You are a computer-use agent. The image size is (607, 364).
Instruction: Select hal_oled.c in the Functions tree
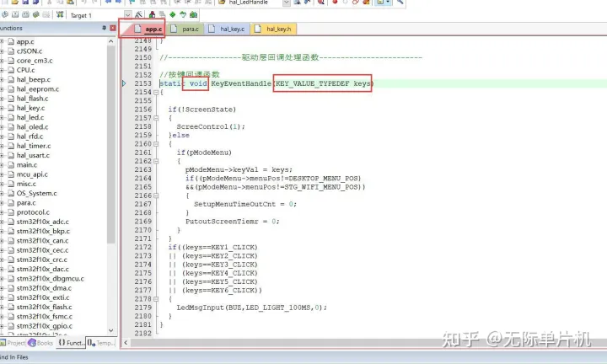click(32, 127)
